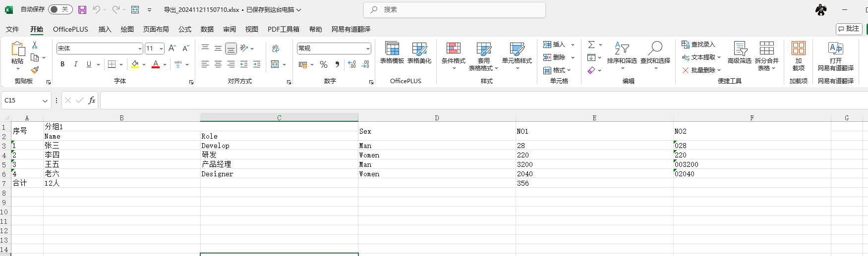Click the Table Template (表格模板) icon
Viewport: 868px width, 256px height.
click(392, 49)
